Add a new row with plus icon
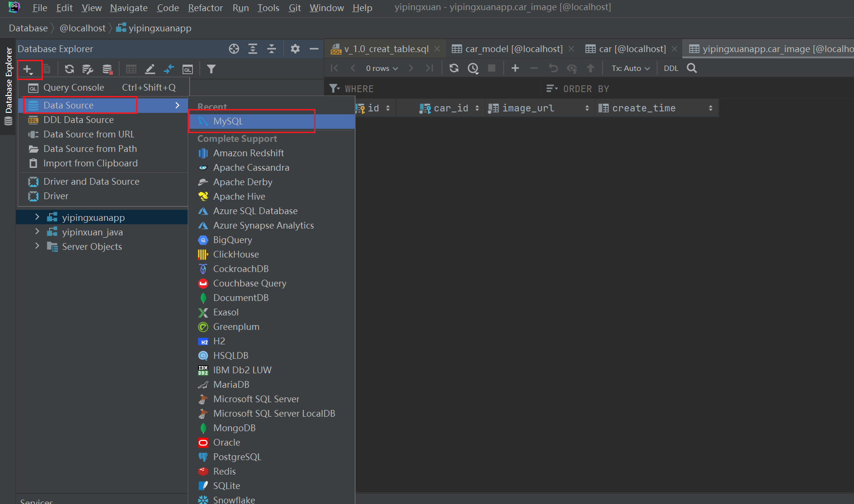This screenshot has width=854, height=504. coord(515,68)
